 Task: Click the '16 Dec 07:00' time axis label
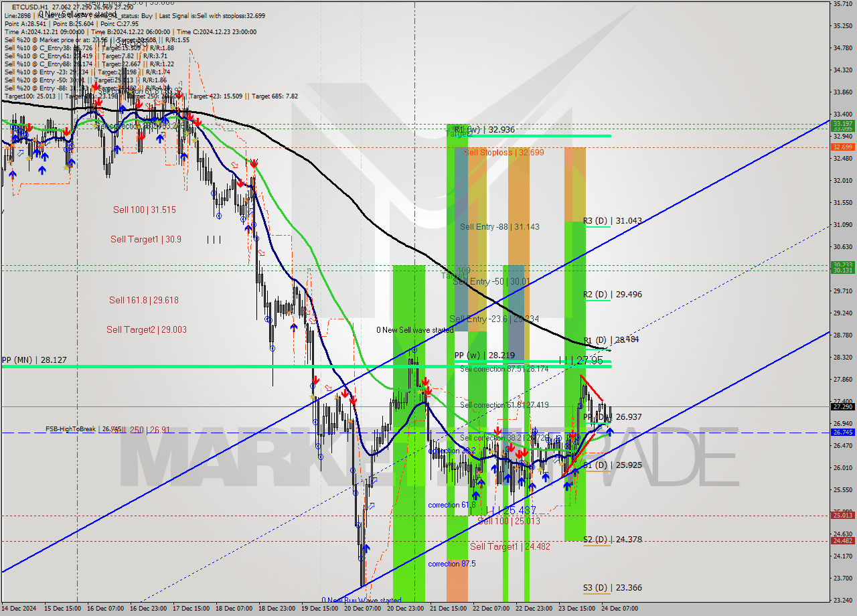[106, 609]
